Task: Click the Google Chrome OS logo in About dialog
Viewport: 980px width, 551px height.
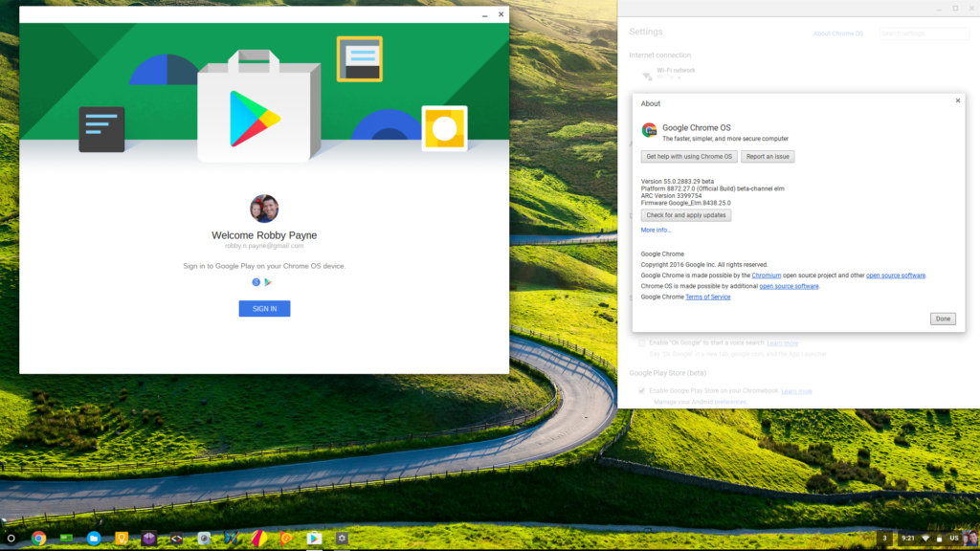Action: click(650, 129)
